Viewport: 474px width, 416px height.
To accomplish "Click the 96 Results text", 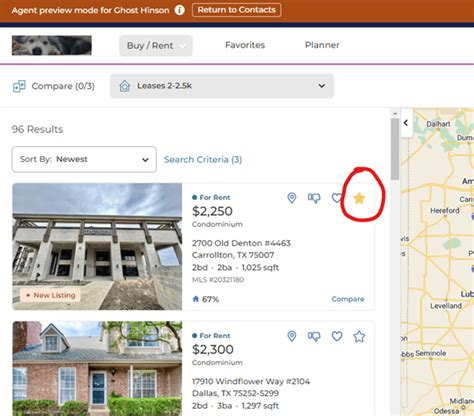I will pos(37,129).
